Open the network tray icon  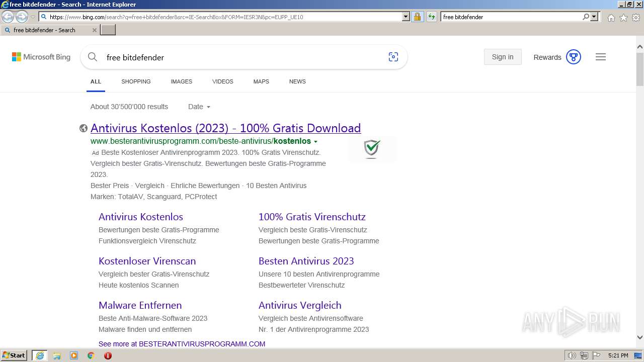[584, 355]
